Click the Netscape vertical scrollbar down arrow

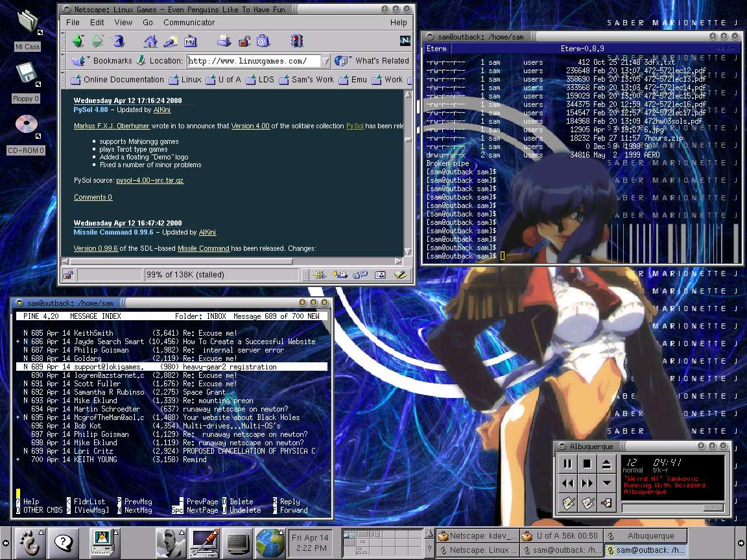pyautogui.click(x=408, y=251)
